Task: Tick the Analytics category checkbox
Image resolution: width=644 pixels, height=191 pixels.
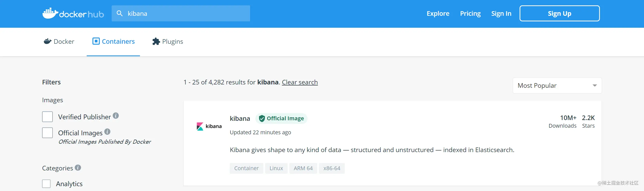Action: (46, 184)
